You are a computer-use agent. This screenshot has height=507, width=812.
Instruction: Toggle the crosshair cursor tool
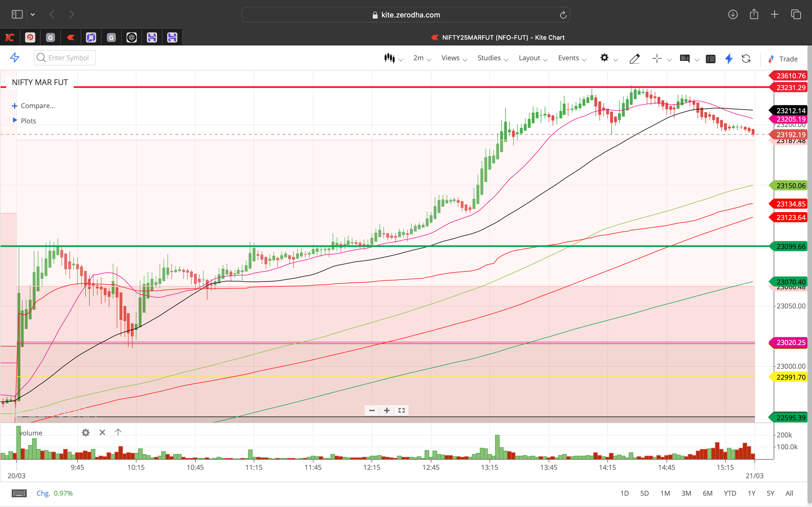click(657, 58)
